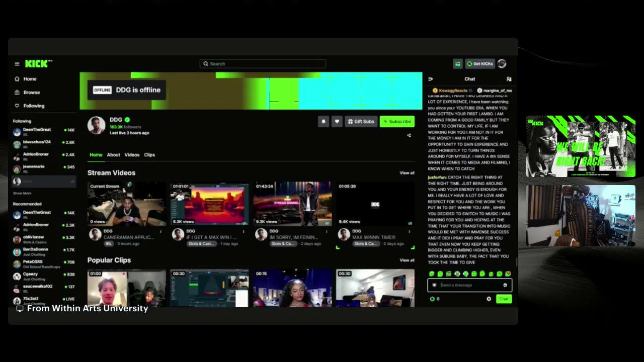Open chat settings gear icon
This screenshot has height=362, width=644.
point(489,299)
